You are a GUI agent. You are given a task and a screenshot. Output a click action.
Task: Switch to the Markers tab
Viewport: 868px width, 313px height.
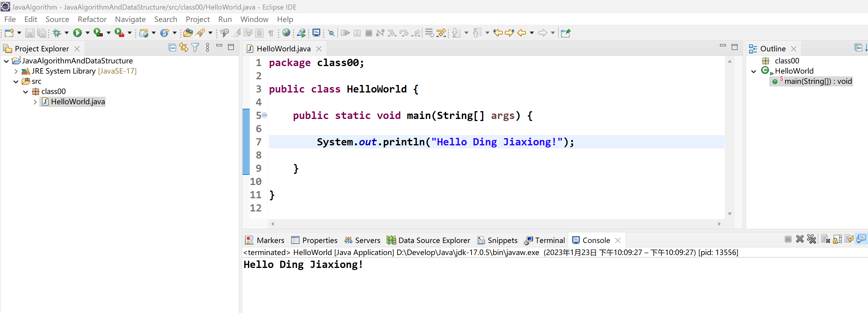click(x=264, y=240)
